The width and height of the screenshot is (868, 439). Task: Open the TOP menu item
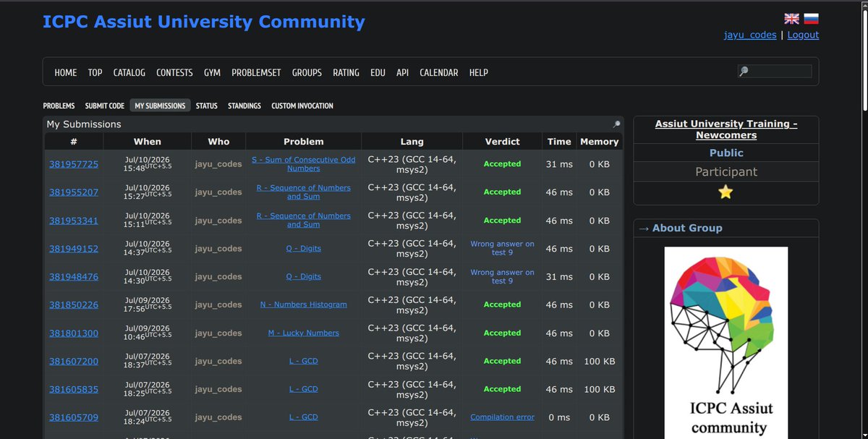pyautogui.click(x=95, y=72)
